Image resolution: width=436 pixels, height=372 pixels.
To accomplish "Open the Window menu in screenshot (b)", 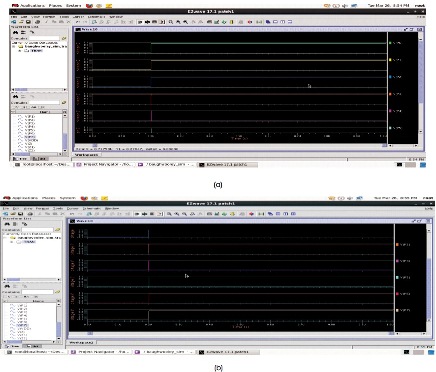I will click(112, 209).
